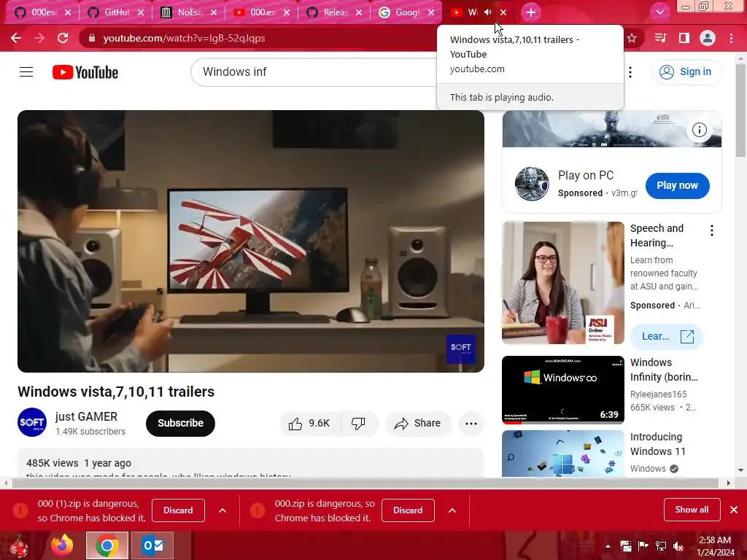Click the browser back arrow
The width and height of the screenshot is (747, 560).
(16, 38)
